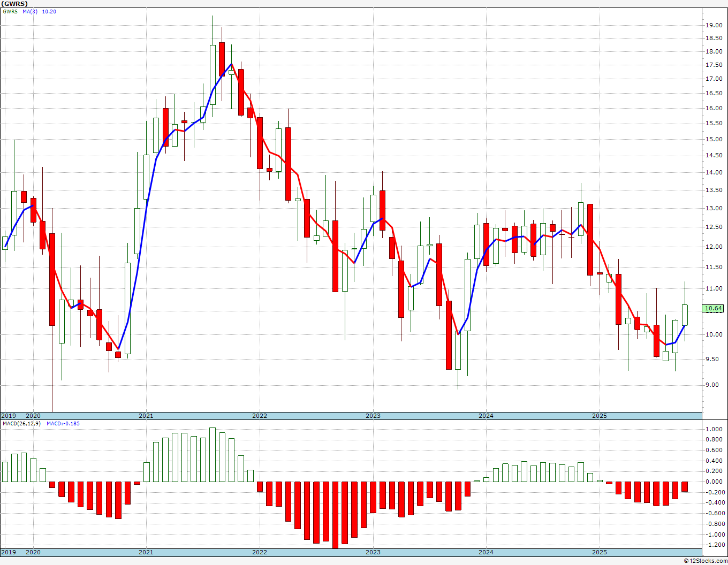Select 15.00 on the price axis

tap(713, 139)
